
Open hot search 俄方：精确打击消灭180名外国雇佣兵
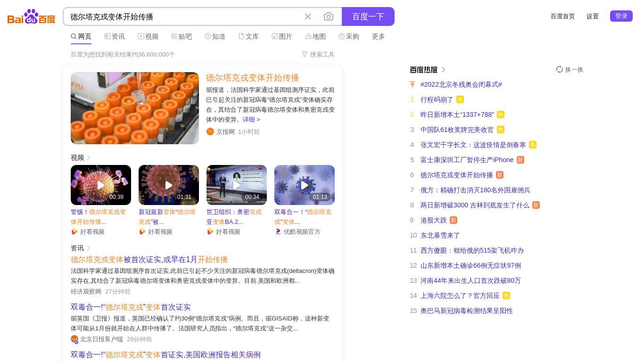coord(476,190)
